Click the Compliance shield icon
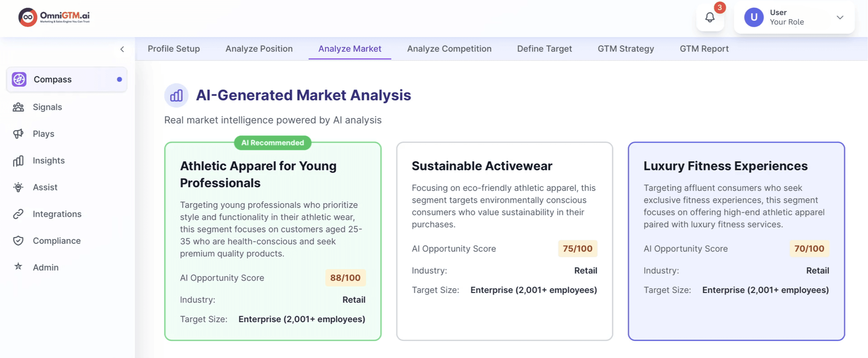 click(18, 240)
